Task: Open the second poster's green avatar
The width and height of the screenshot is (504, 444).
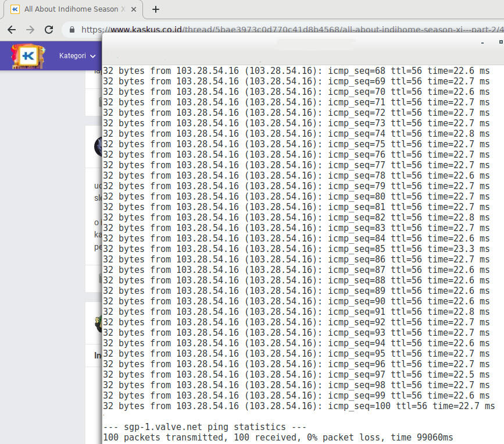Action: (x=98, y=323)
